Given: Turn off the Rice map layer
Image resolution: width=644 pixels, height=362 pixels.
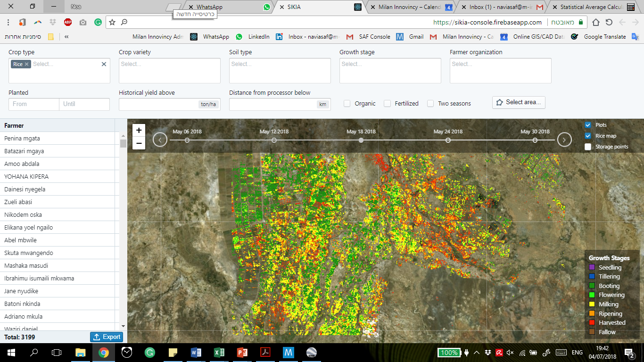Looking at the screenshot, I should (588, 136).
